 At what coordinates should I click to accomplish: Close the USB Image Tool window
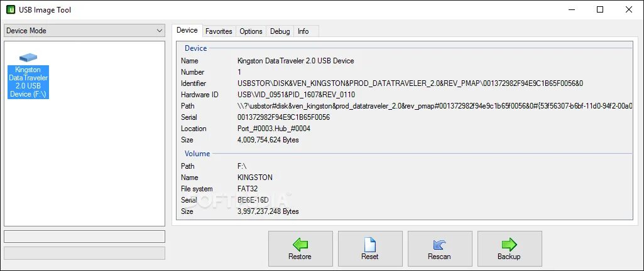(628, 9)
